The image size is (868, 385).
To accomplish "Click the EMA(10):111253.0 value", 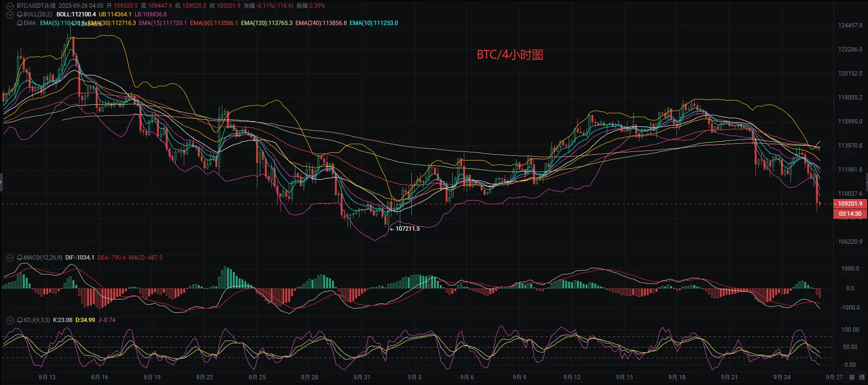I will click(x=374, y=23).
